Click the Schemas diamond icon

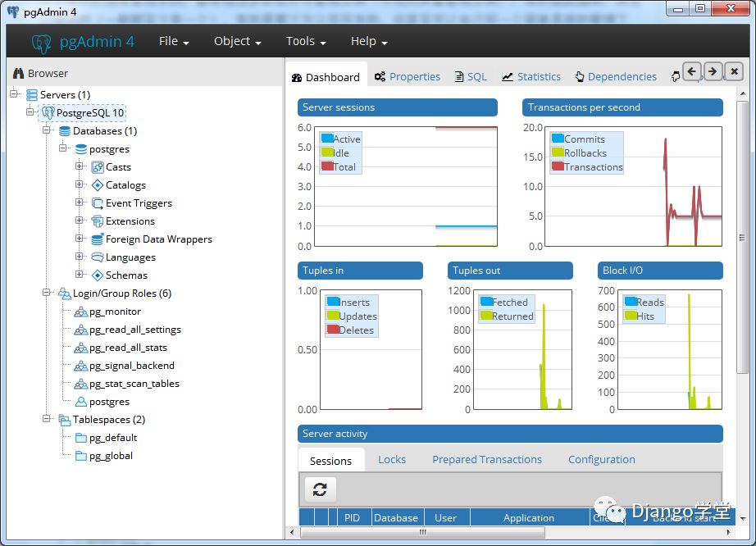click(x=98, y=275)
